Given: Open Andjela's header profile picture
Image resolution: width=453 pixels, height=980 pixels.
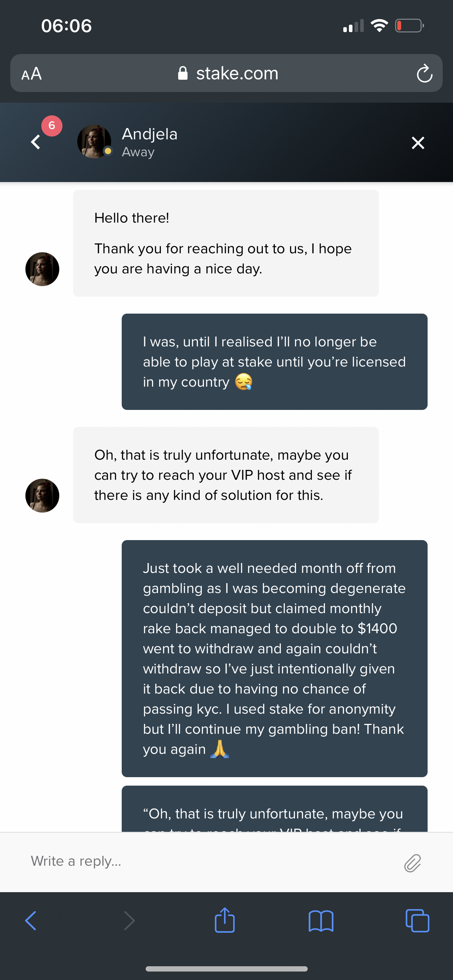Looking at the screenshot, I should tap(94, 141).
